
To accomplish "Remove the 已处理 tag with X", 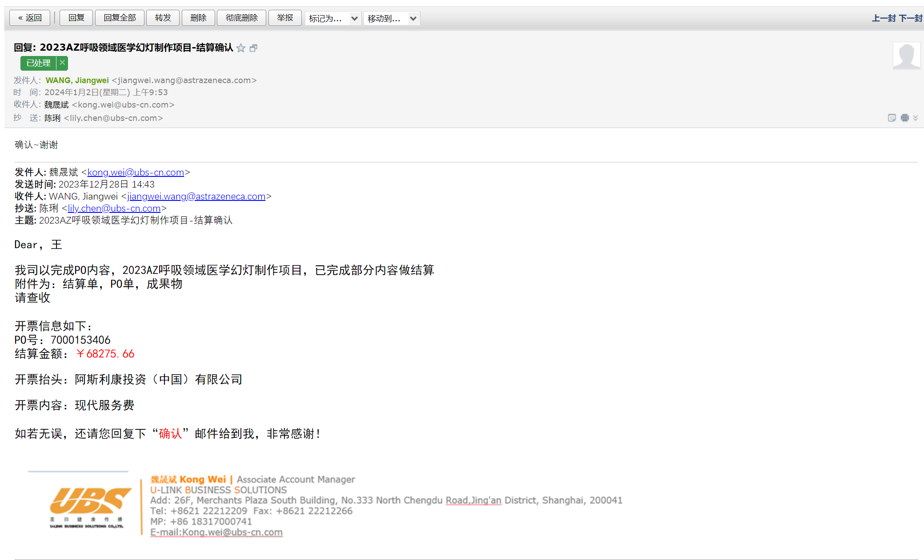I will point(62,63).
